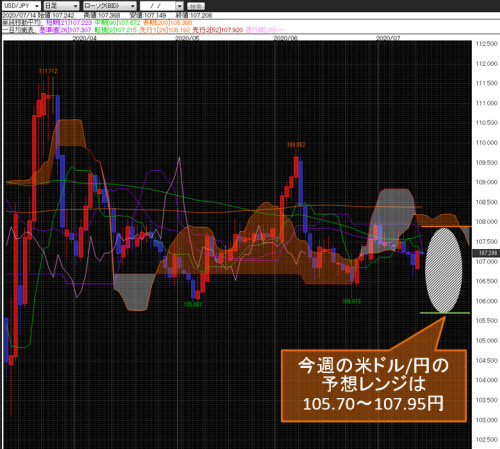
Task: Click the 一目均衡表 indicator label
Action: pos(20,30)
